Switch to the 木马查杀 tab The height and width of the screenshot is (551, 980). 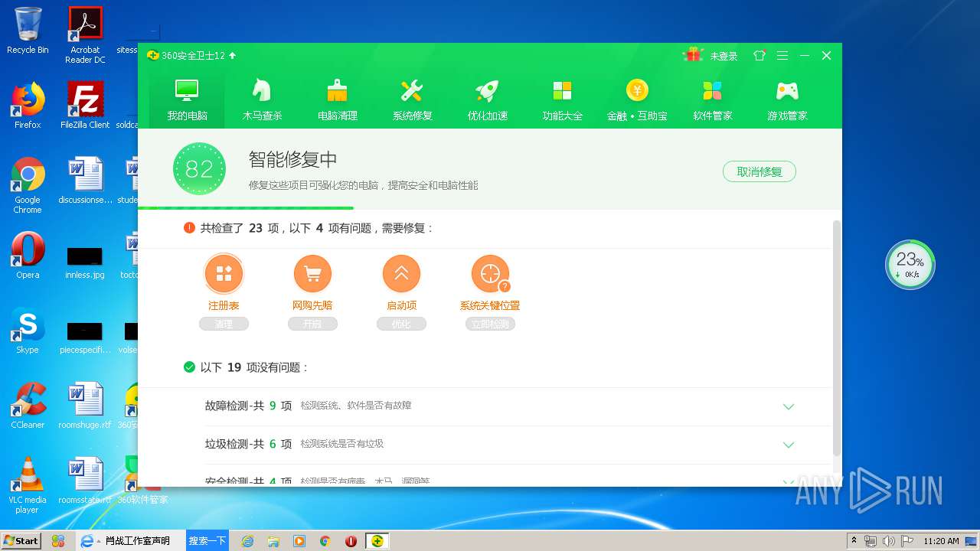pyautogui.click(x=262, y=99)
